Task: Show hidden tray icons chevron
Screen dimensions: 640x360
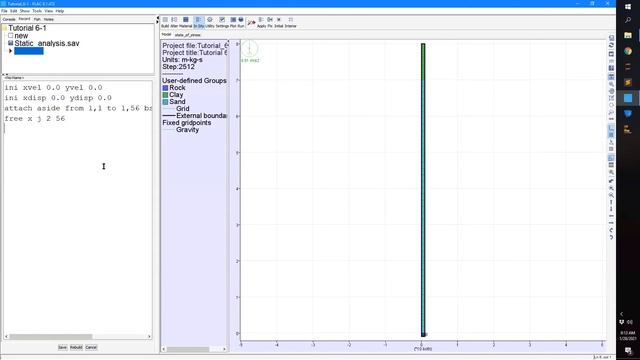Action: [x=621, y=314]
